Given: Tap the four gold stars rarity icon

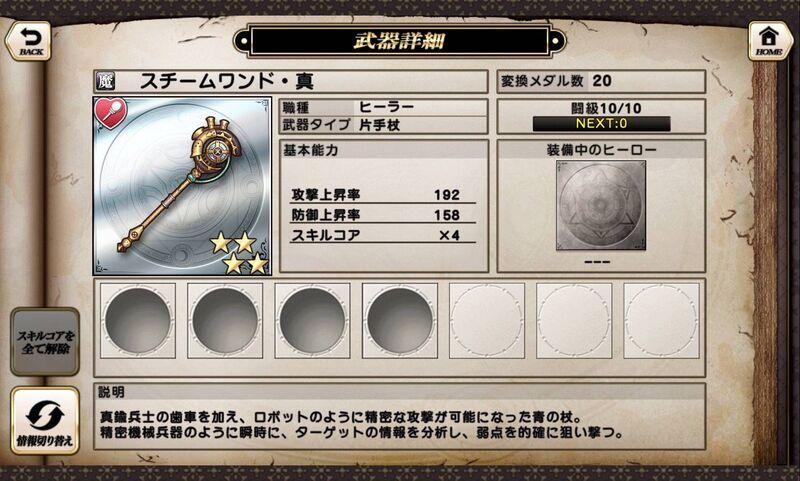Looking at the screenshot, I should pyautogui.click(x=239, y=253).
